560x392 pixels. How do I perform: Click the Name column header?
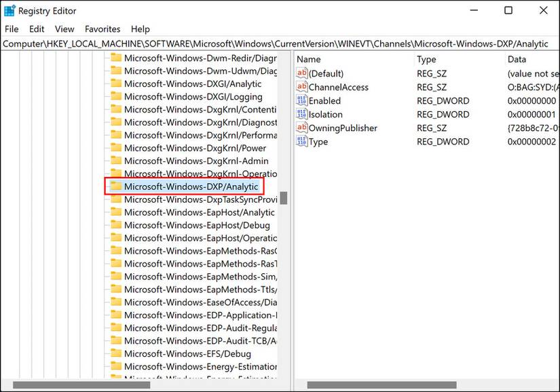[x=308, y=59]
